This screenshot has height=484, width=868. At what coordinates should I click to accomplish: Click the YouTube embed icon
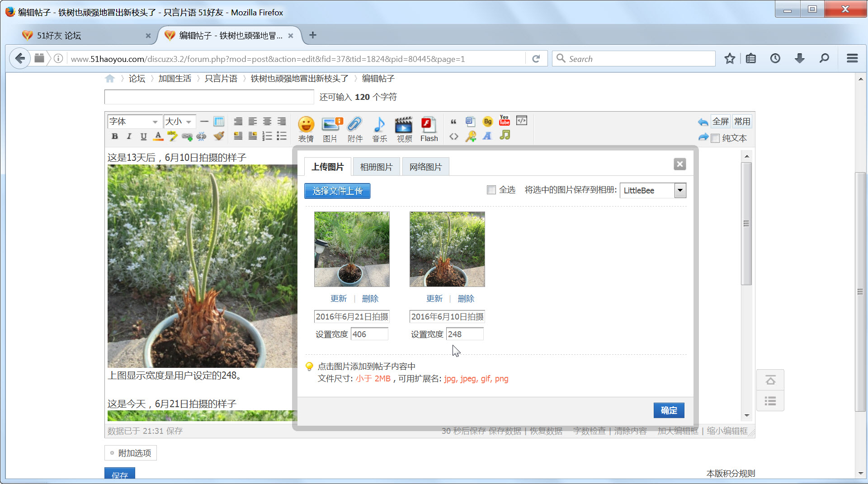point(504,121)
